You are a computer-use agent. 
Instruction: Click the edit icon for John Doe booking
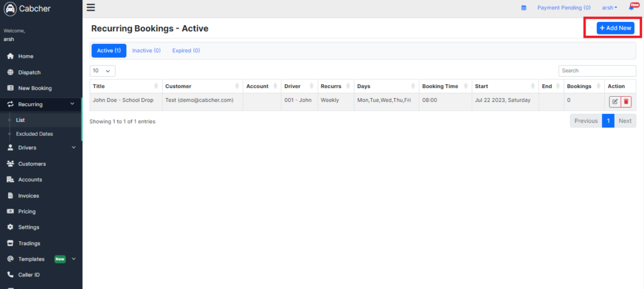click(x=615, y=101)
